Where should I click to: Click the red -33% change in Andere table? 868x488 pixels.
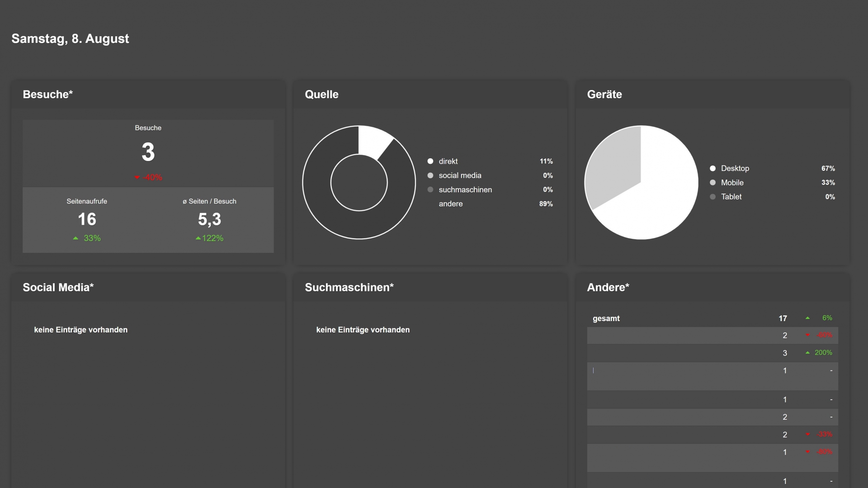coord(825,434)
